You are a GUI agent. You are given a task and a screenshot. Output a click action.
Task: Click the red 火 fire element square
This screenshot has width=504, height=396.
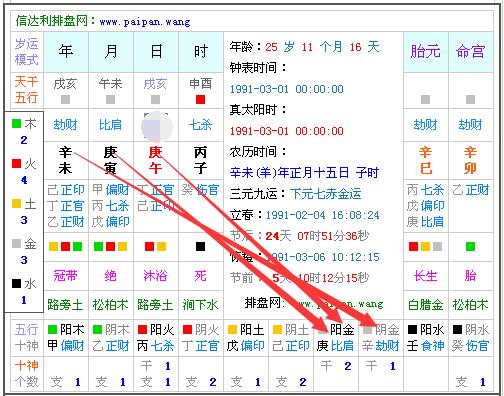coord(16,164)
